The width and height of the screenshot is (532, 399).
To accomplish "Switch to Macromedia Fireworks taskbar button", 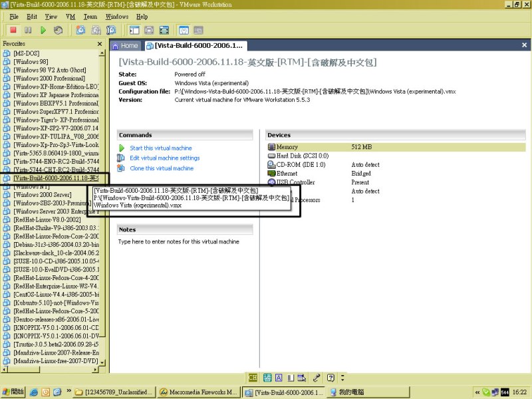I will pyautogui.click(x=199, y=392).
